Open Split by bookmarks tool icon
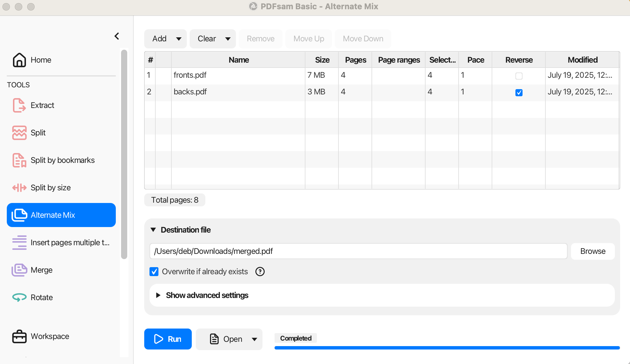The height and width of the screenshot is (364, 630). coord(19,160)
